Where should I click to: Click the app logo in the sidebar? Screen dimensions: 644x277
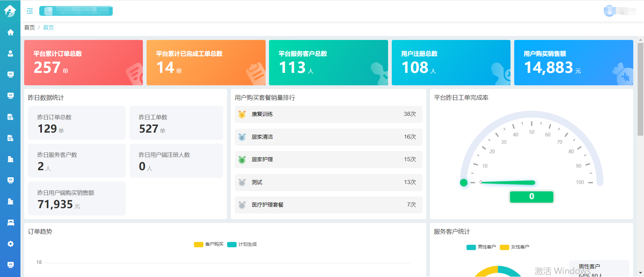10,11
